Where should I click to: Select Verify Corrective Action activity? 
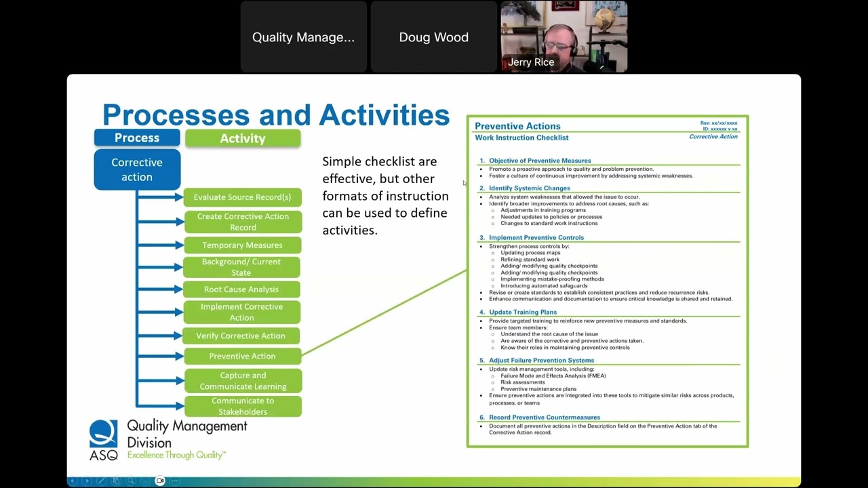(x=241, y=335)
